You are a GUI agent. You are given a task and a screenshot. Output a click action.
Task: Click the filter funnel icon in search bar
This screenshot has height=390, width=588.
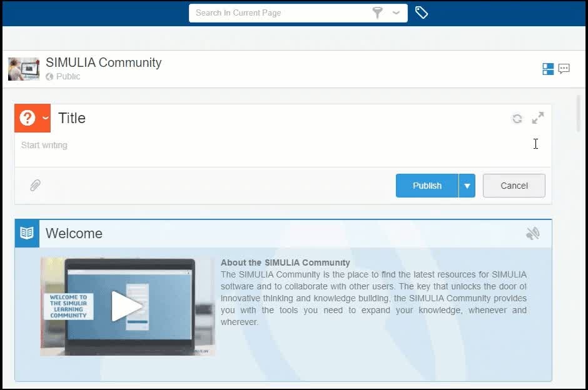point(378,12)
